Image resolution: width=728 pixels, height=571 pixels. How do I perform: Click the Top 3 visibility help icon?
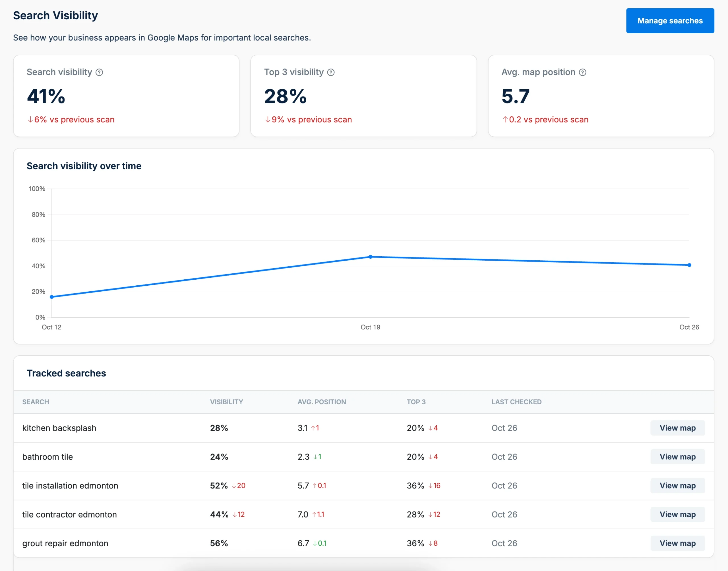click(331, 72)
